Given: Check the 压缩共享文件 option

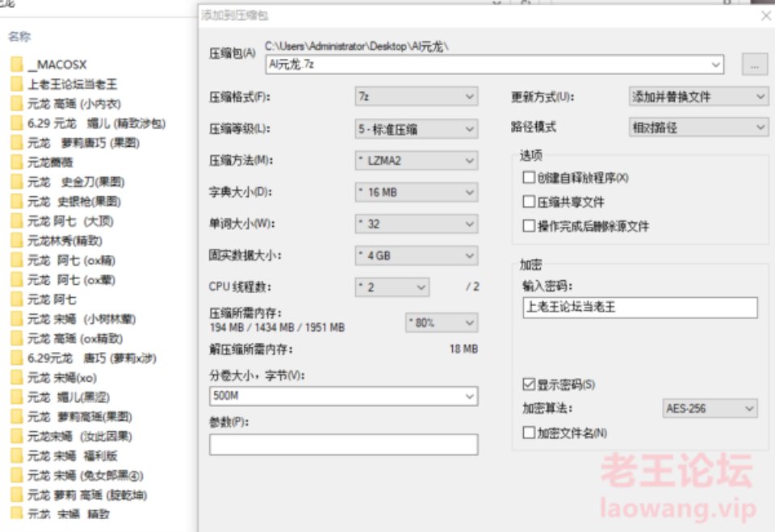Looking at the screenshot, I should 529,202.
